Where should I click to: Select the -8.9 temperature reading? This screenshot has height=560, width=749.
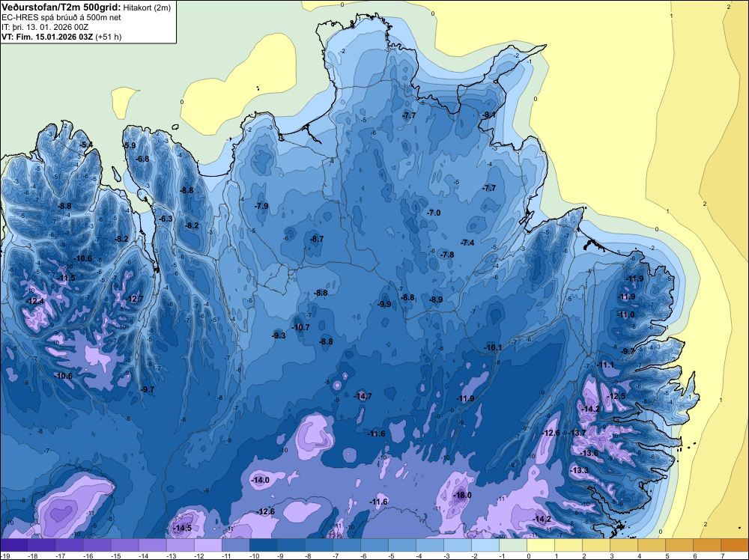coord(436,299)
